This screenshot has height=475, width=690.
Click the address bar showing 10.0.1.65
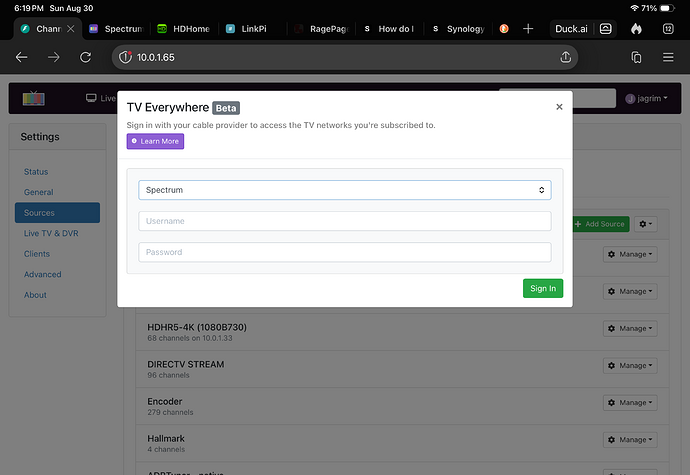coord(344,57)
